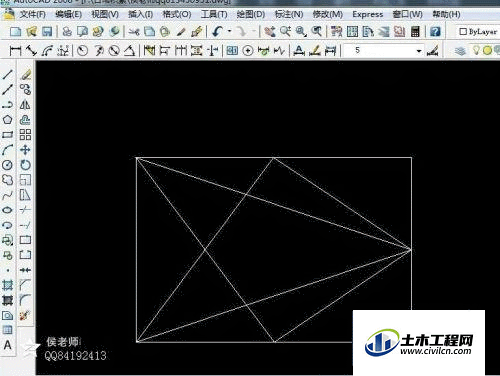Select the Stretch tool
This screenshot has width=500, height=376.
point(25,195)
